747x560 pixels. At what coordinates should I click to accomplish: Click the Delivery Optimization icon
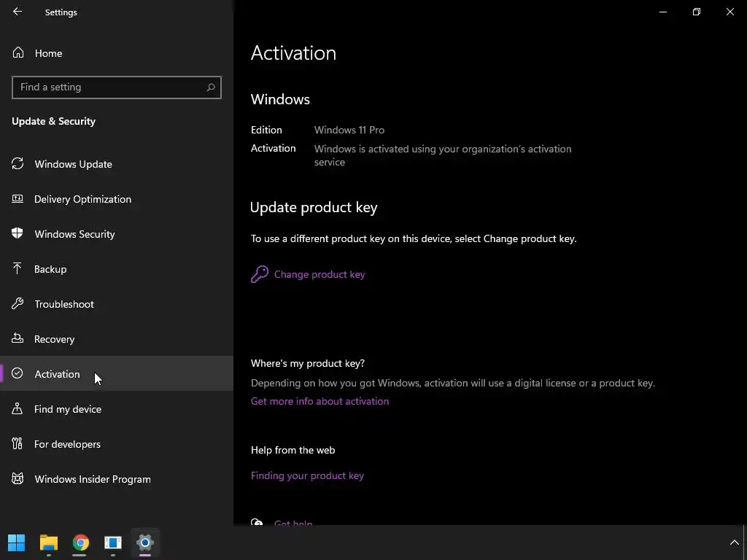(18, 198)
